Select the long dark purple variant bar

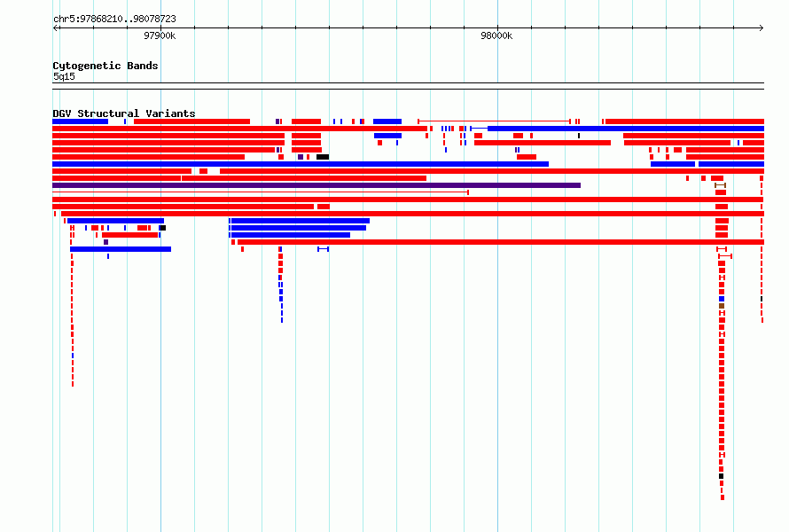click(316, 185)
